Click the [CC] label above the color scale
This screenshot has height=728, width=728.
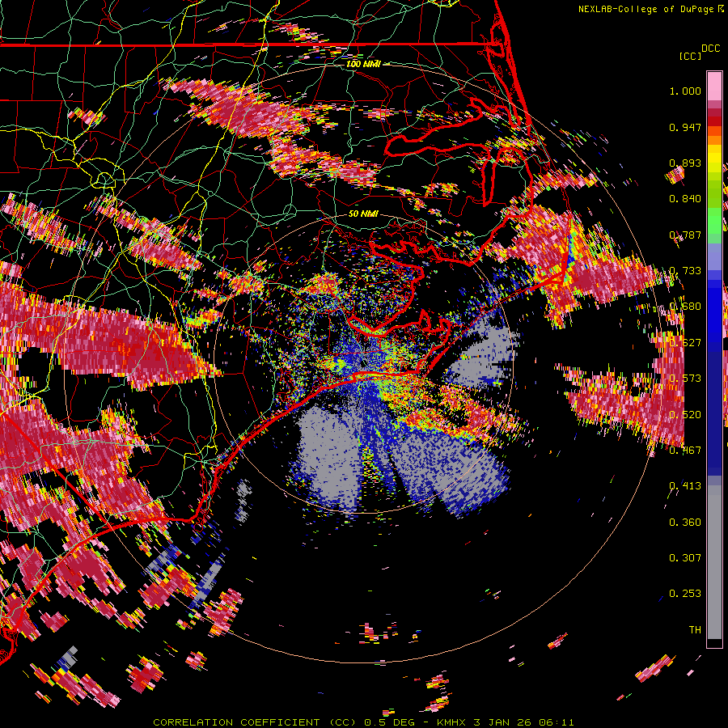tap(690, 56)
